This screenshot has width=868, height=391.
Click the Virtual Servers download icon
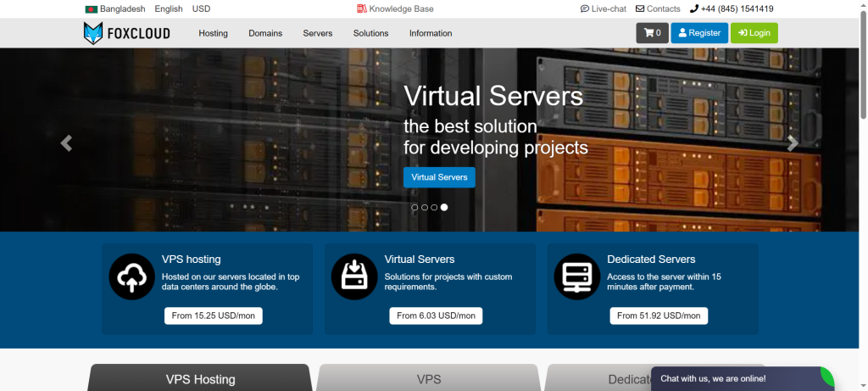point(354,276)
